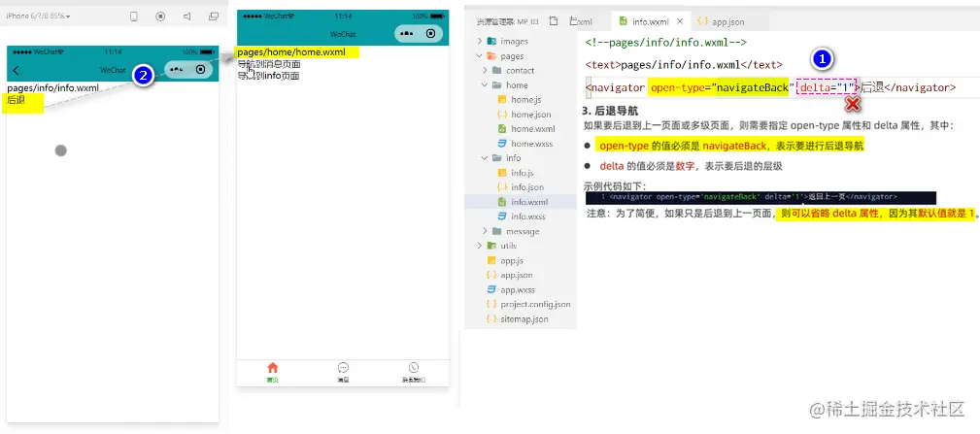Click the images folder icon
The height and width of the screenshot is (434, 980).
[491, 41]
